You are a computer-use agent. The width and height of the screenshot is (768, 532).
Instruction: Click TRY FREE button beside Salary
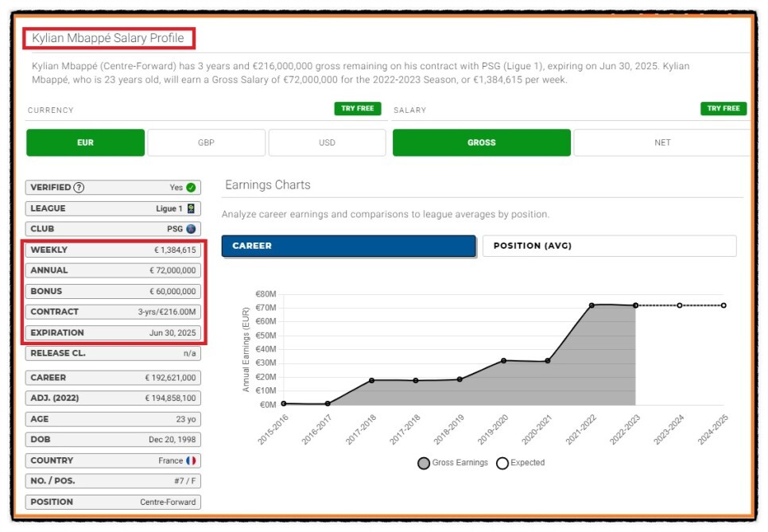coord(723,108)
